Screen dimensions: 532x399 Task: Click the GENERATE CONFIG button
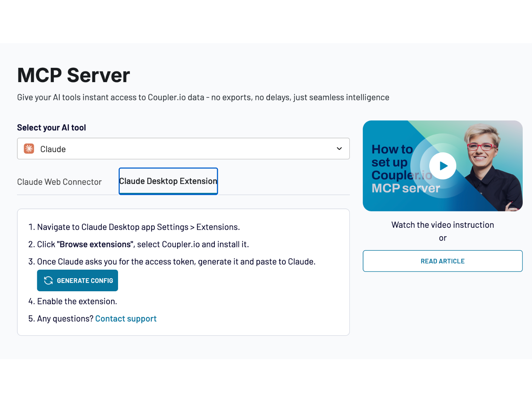pos(77,280)
